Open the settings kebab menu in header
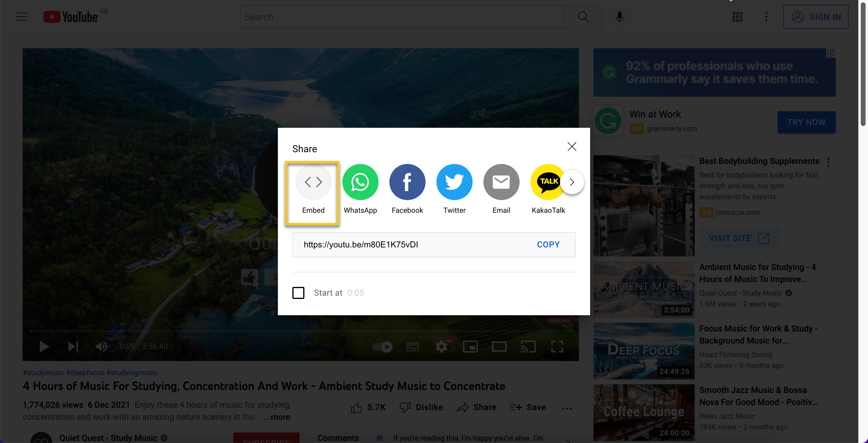The height and width of the screenshot is (443, 868). point(766,17)
